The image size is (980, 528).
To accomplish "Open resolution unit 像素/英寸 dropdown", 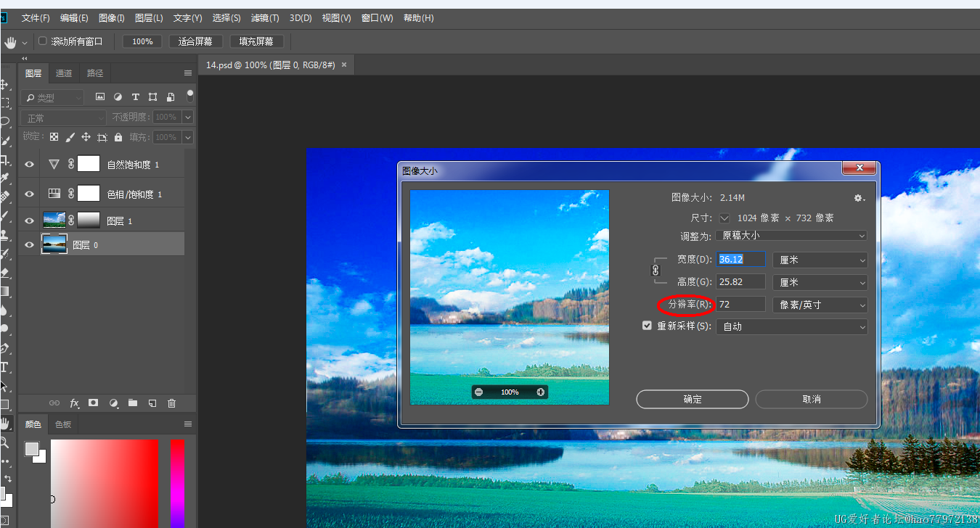I will pyautogui.click(x=820, y=305).
